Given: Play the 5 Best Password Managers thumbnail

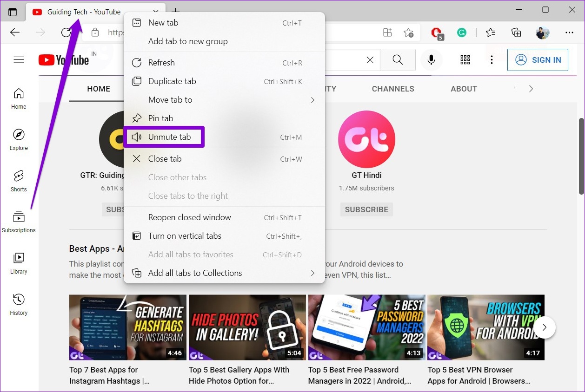Looking at the screenshot, I should (367, 327).
